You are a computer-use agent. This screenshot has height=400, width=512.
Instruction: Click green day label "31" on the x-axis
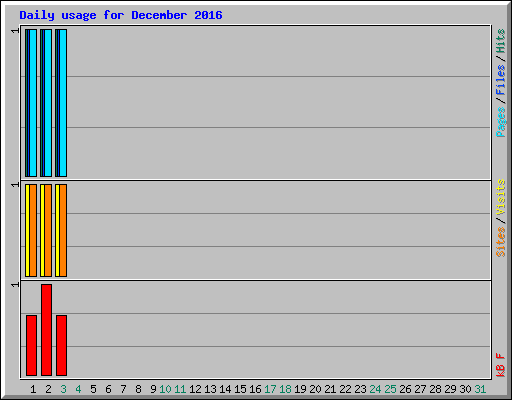coord(480,389)
